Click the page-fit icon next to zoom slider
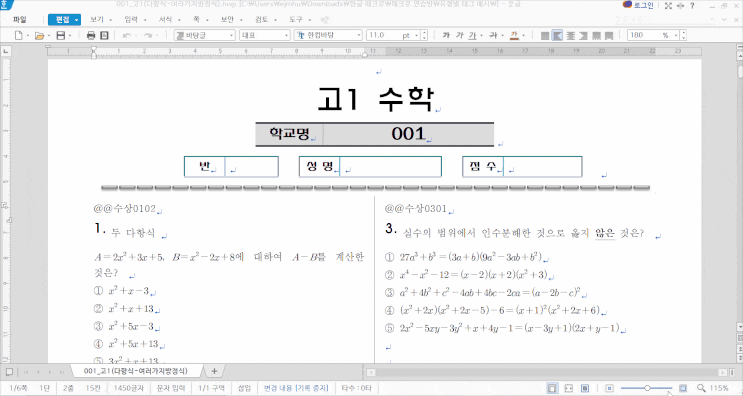The image size is (743, 396). 683,388
